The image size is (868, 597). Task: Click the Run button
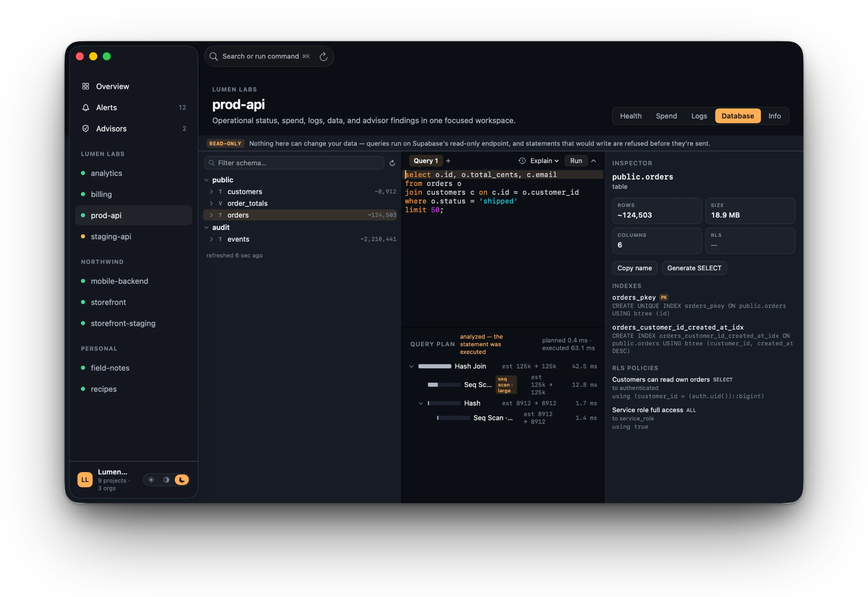tap(576, 161)
